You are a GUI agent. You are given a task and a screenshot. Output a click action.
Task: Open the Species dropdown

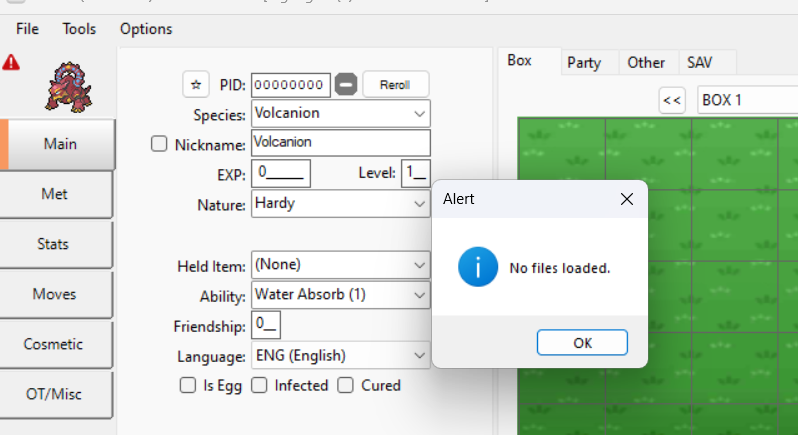pos(419,114)
